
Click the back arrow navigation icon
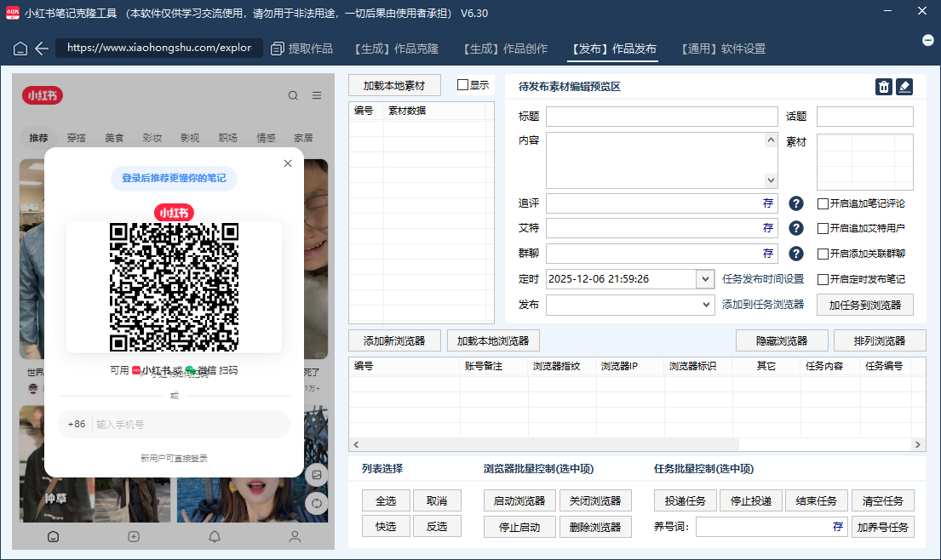click(41, 49)
